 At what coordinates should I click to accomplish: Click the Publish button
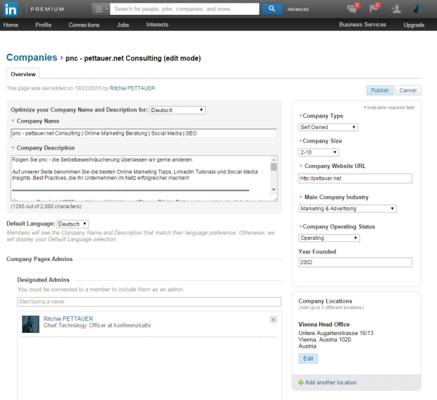click(380, 90)
